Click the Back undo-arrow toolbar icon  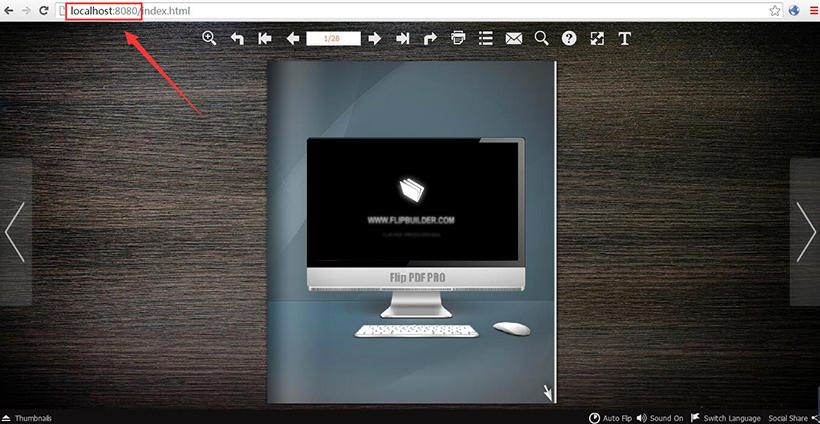(x=237, y=39)
